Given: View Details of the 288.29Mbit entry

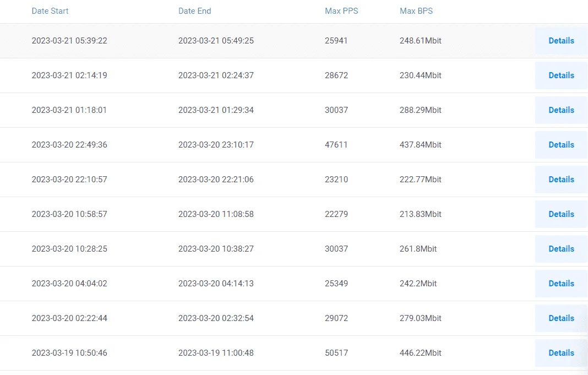Looking at the screenshot, I should click(x=561, y=110).
